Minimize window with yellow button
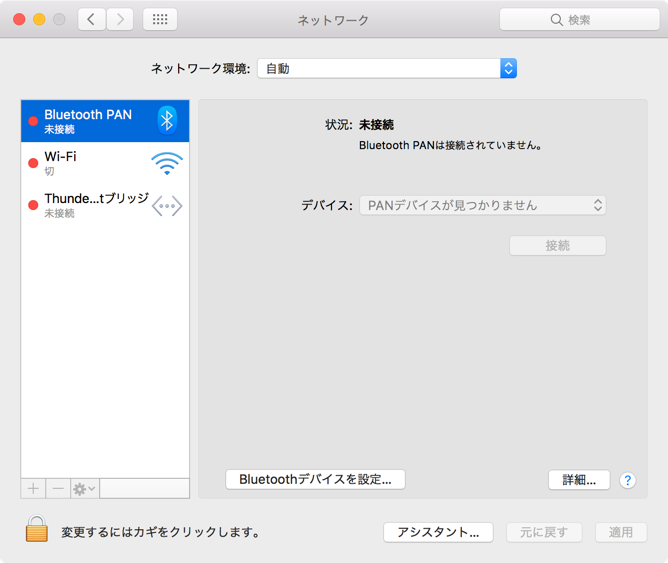 39,20
